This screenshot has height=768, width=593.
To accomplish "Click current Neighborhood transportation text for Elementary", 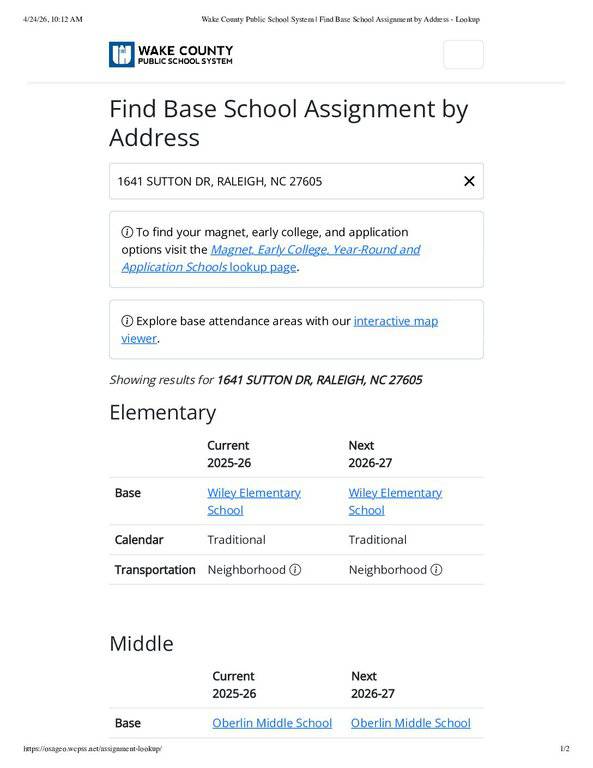I will (246, 570).
